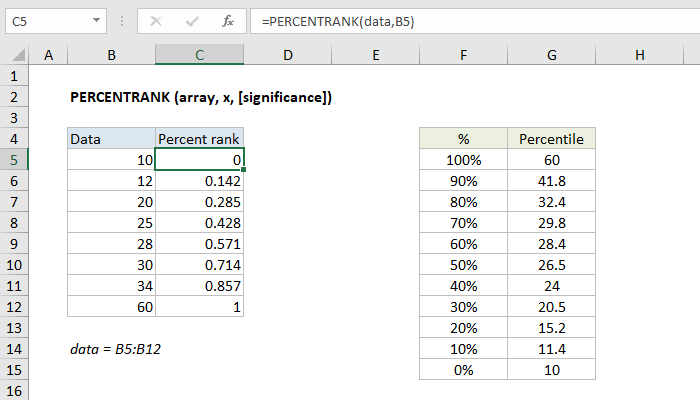The width and height of the screenshot is (700, 400).
Task: Select percentile cell 11.4
Action: [552, 349]
